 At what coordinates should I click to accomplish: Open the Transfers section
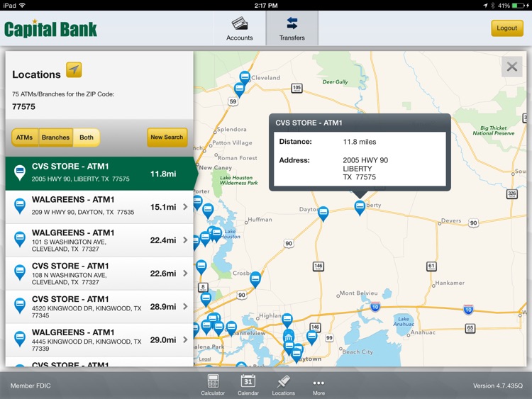click(x=292, y=28)
